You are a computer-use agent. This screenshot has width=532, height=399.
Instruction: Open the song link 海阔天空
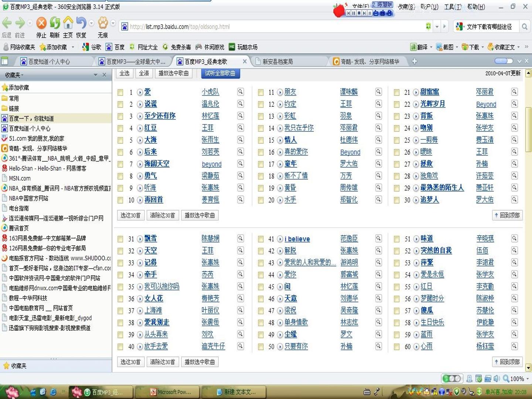[x=157, y=164]
